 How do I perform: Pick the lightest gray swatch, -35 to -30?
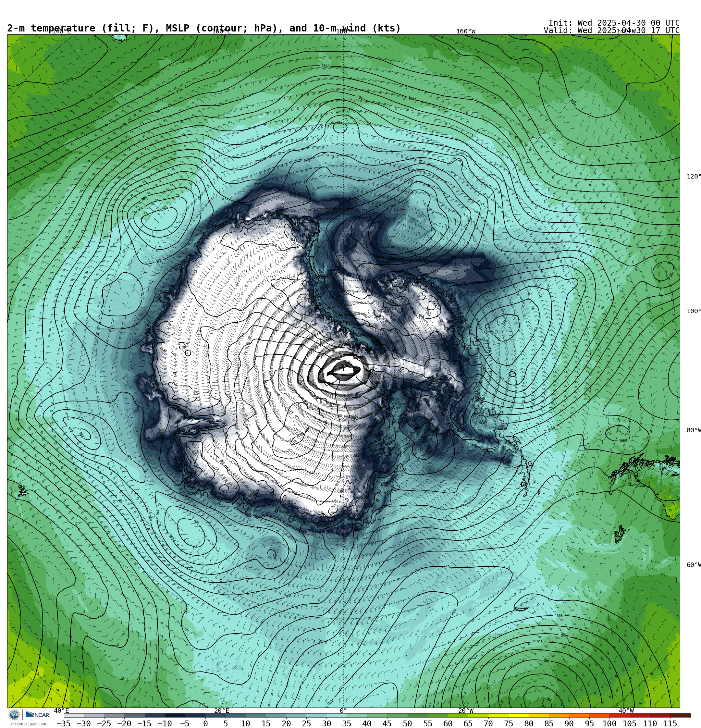[x=74, y=715]
